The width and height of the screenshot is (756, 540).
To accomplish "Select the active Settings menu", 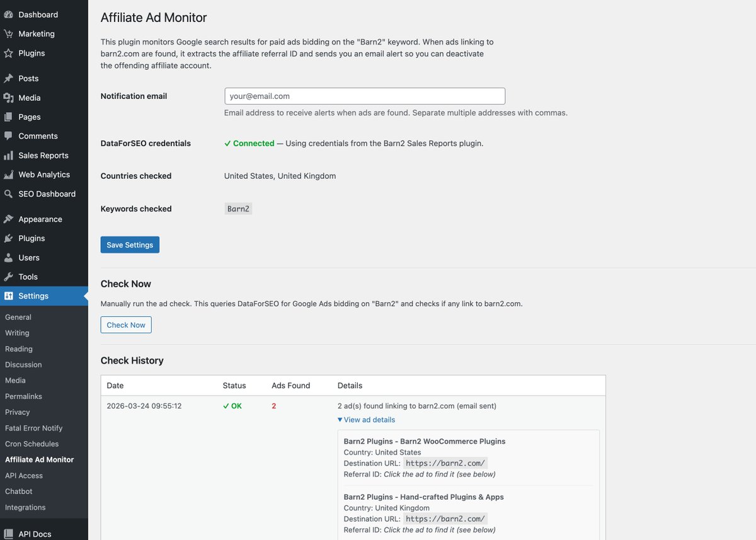I will 44,296.
